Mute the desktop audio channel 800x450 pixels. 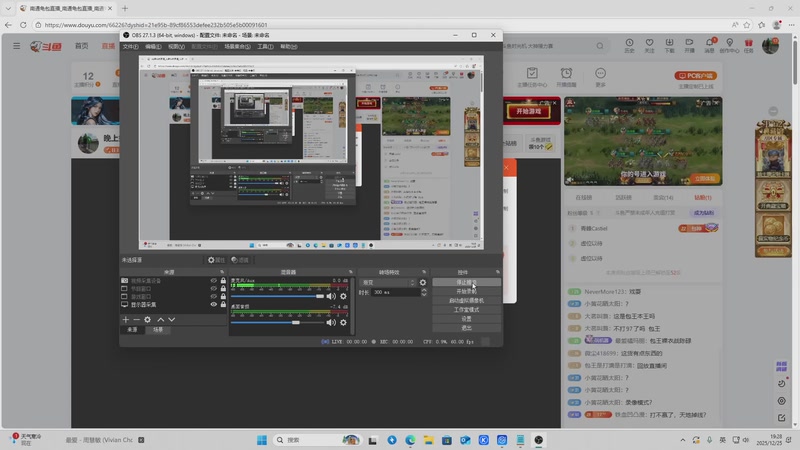point(331,322)
